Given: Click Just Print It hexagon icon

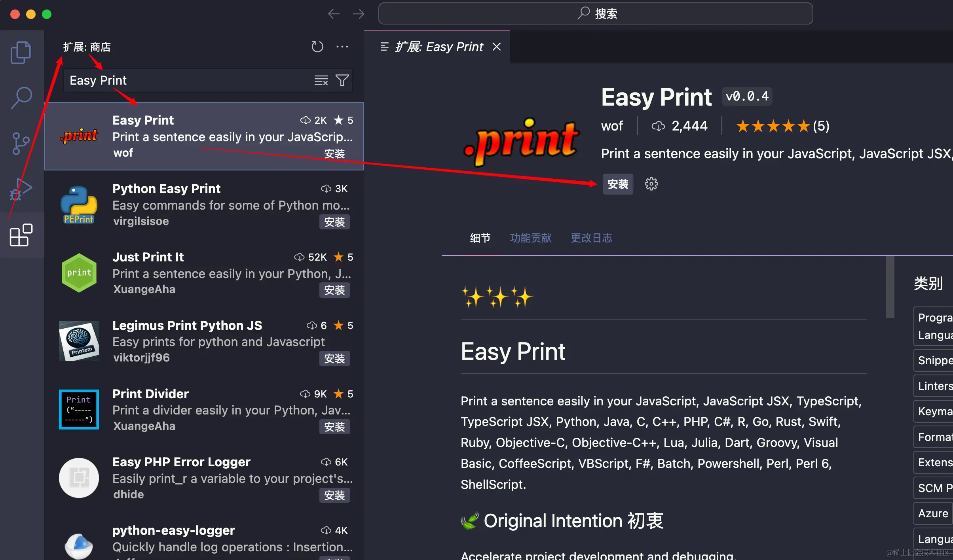Looking at the screenshot, I should 79,273.
